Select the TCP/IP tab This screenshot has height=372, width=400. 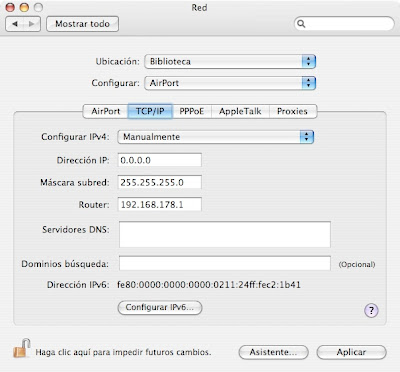[150, 111]
